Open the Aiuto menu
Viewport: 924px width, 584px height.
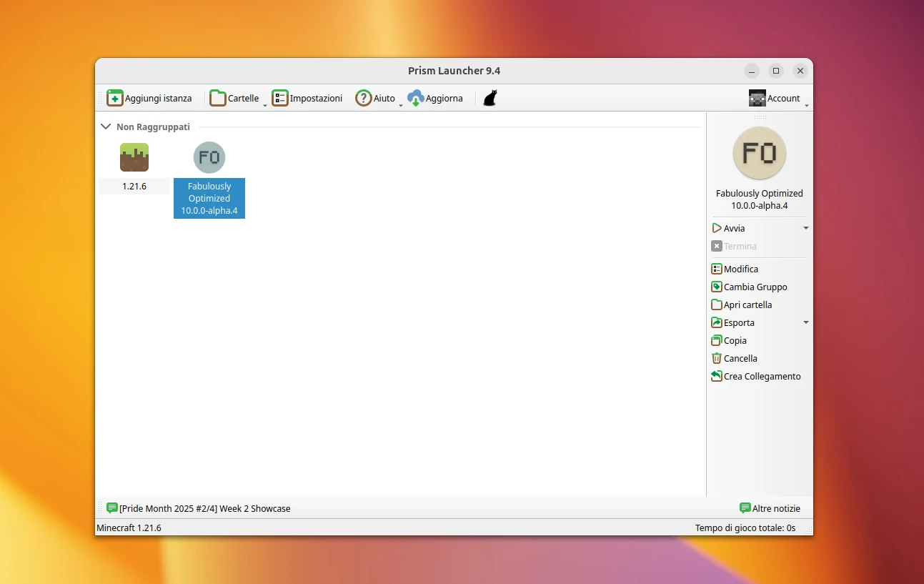364,97
